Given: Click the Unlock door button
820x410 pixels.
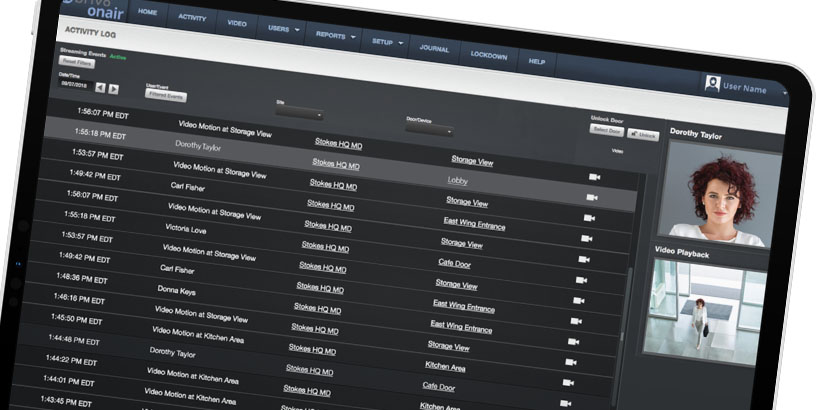Looking at the screenshot, I should [643, 134].
